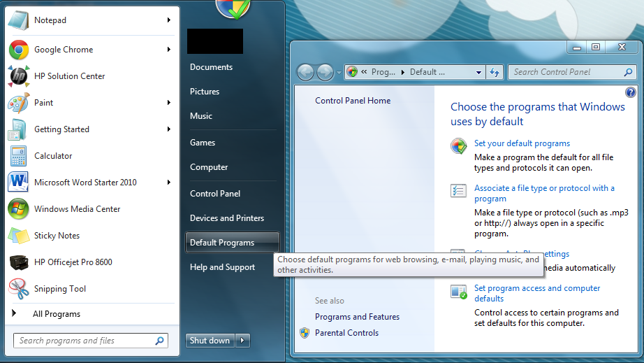Click the Help question mark icon
This screenshot has width=644, height=363.
click(630, 92)
